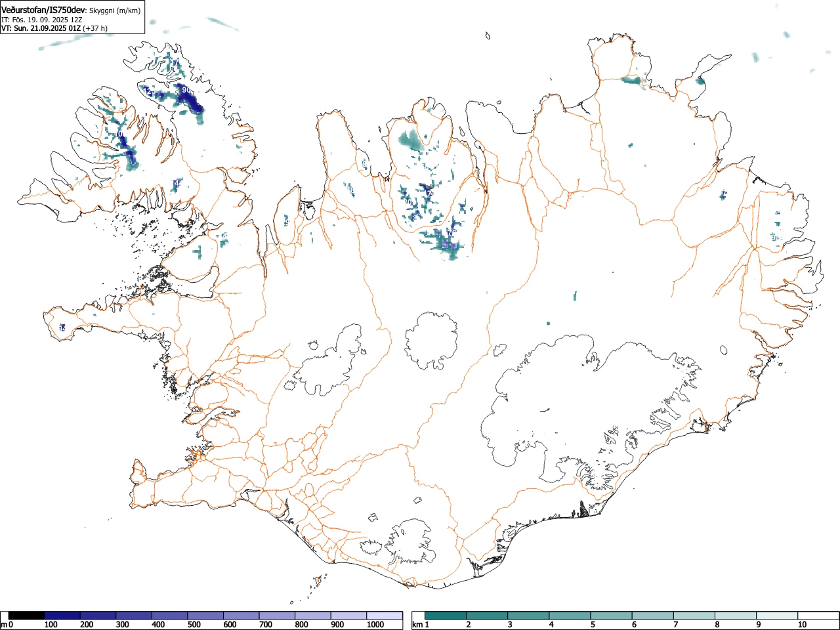Select the 2–3 km legend swatch

pyautogui.click(x=488, y=616)
